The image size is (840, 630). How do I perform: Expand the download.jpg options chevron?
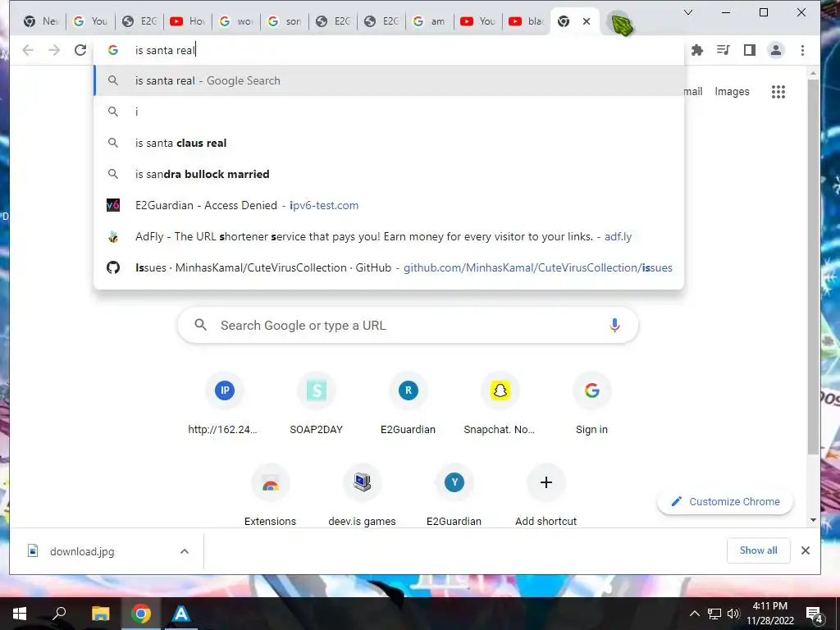[x=185, y=551]
